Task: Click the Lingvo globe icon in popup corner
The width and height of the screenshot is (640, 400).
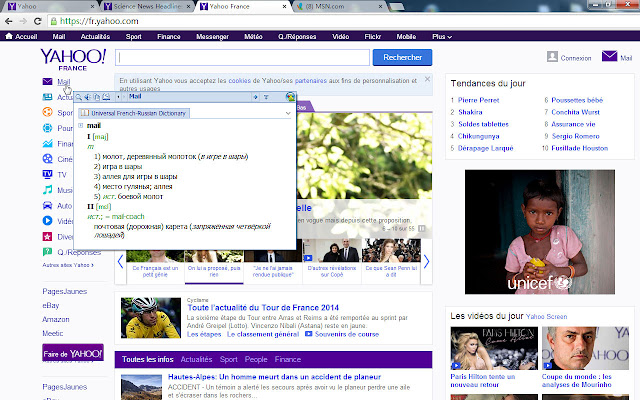Action: pos(290,97)
